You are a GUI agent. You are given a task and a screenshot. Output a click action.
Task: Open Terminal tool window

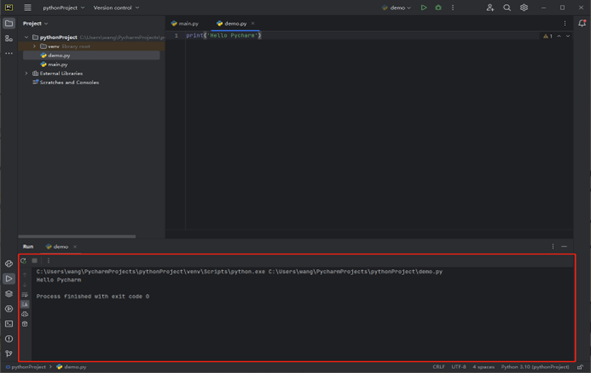coord(9,324)
